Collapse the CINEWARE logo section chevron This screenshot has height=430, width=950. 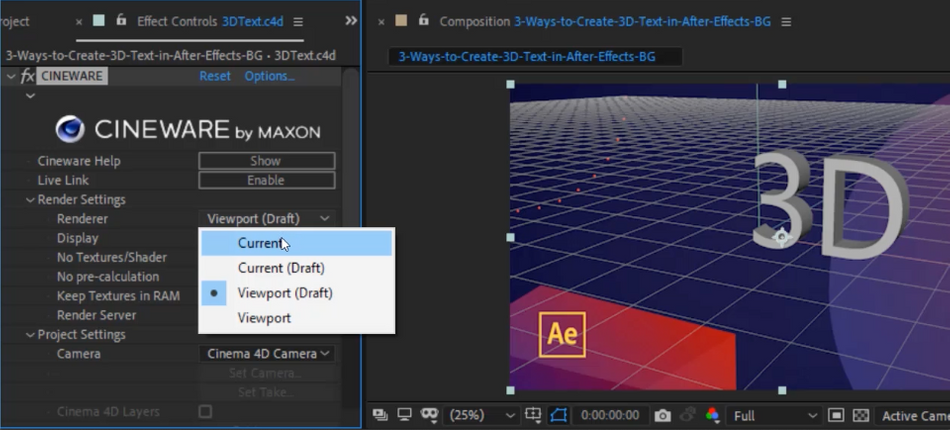[30, 96]
